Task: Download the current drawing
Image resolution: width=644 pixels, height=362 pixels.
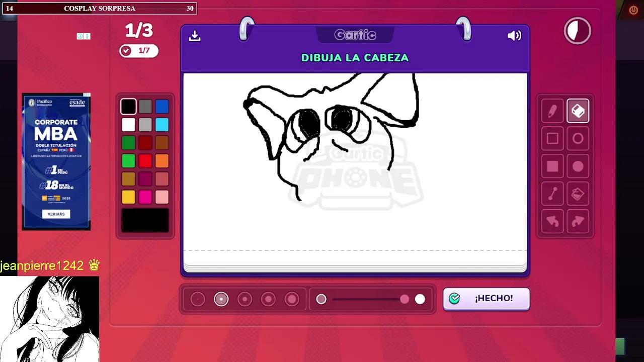Action: pyautogui.click(x=195, y=36)
